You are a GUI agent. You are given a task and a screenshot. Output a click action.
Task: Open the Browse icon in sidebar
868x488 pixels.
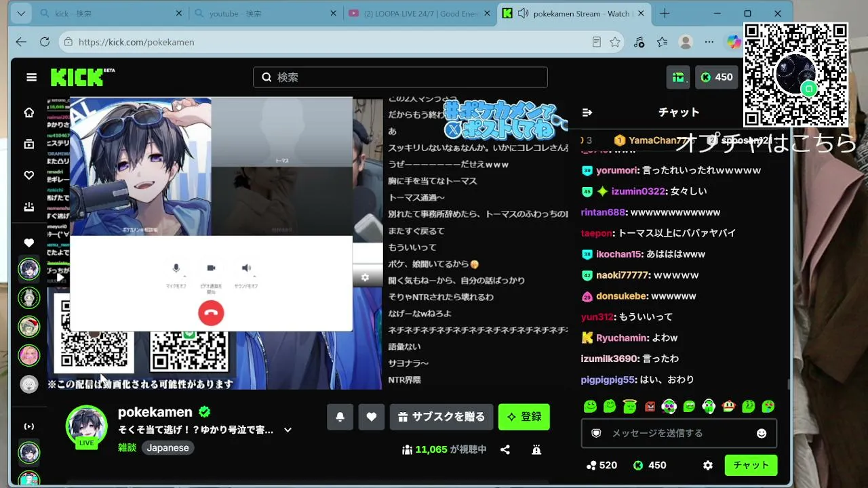[29, 144]
